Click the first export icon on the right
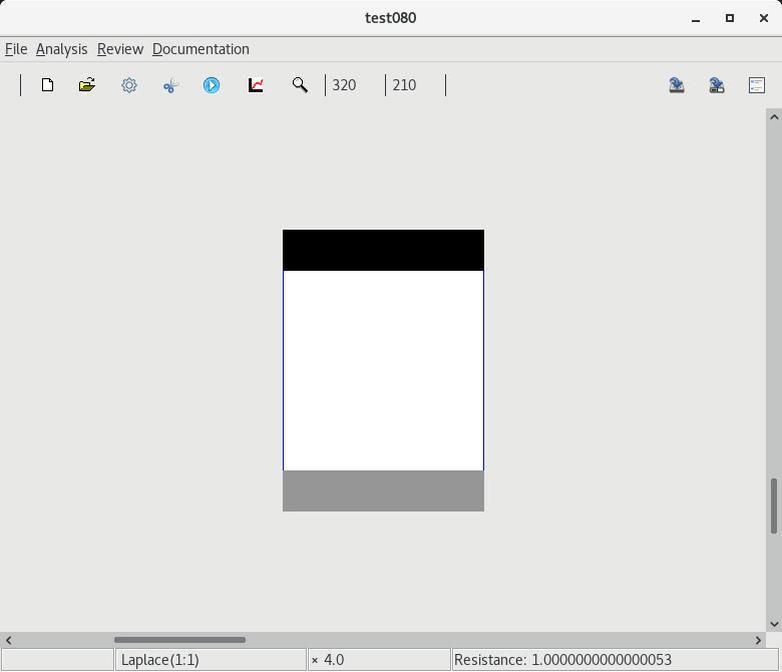The width and height of the screenshot is (782, 672). click(x=677, y=85)
